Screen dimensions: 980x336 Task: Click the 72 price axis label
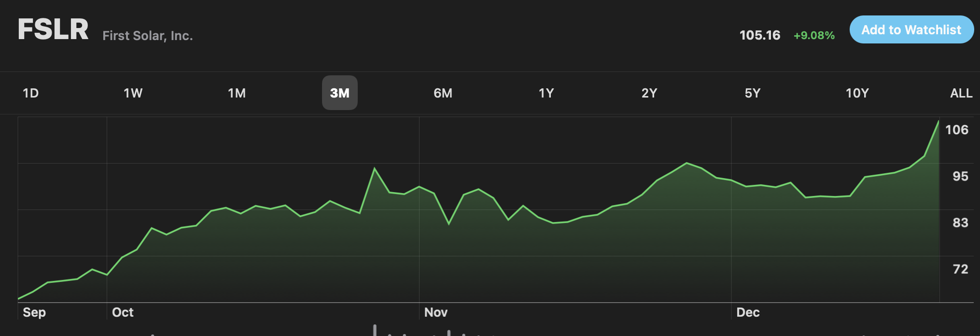click(960, 269)
